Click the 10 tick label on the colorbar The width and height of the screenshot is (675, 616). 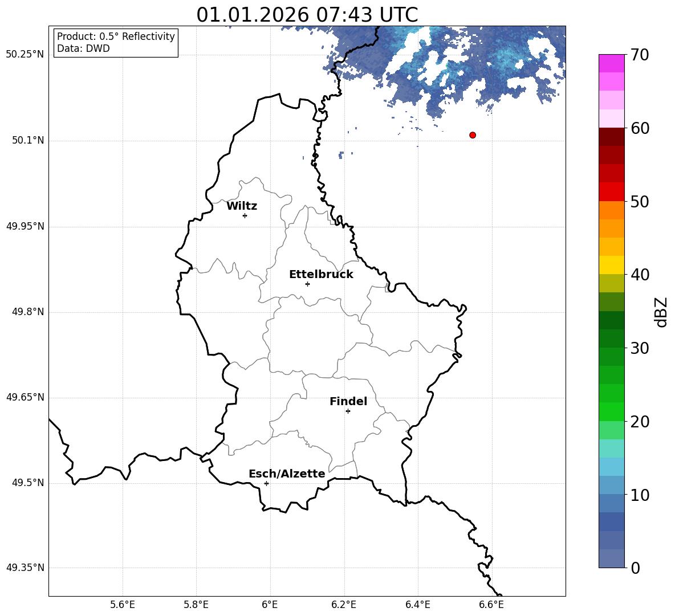[640, 495]
